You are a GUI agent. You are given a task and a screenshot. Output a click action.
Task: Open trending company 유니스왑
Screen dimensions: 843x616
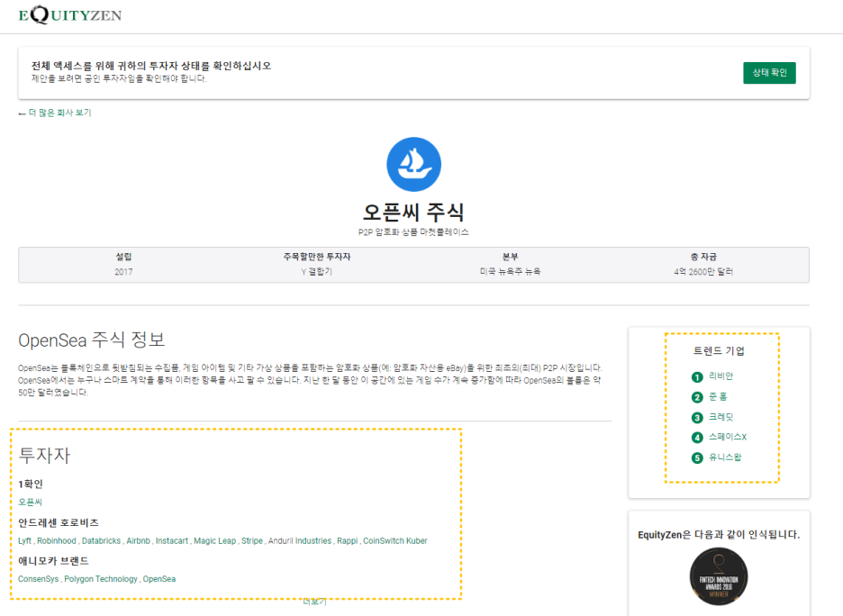[725, 457]
